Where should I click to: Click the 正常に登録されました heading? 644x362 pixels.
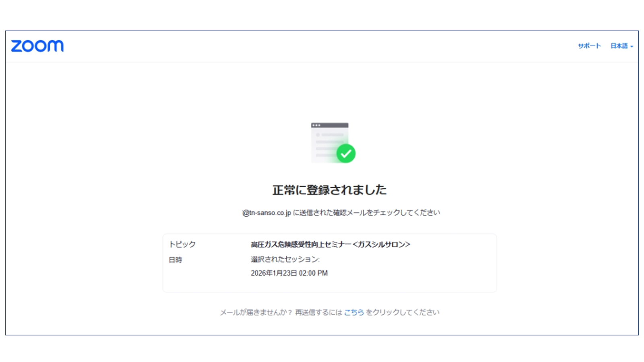click(x=330, y=189)
